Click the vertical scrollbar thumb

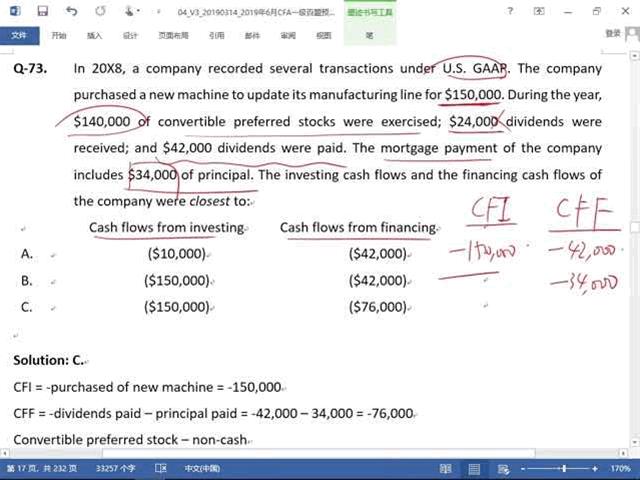pos(635,227)
